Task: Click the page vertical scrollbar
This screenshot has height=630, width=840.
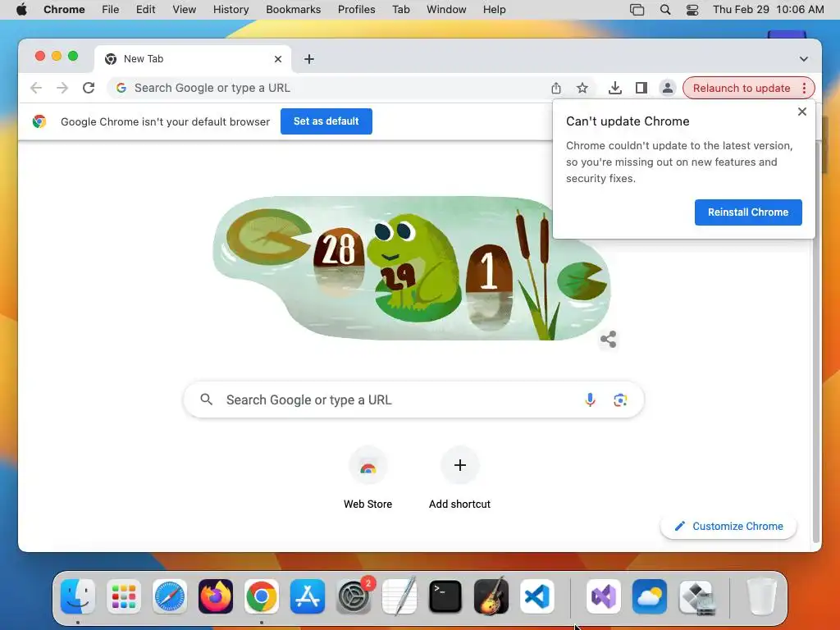Action: pos(816,343)
